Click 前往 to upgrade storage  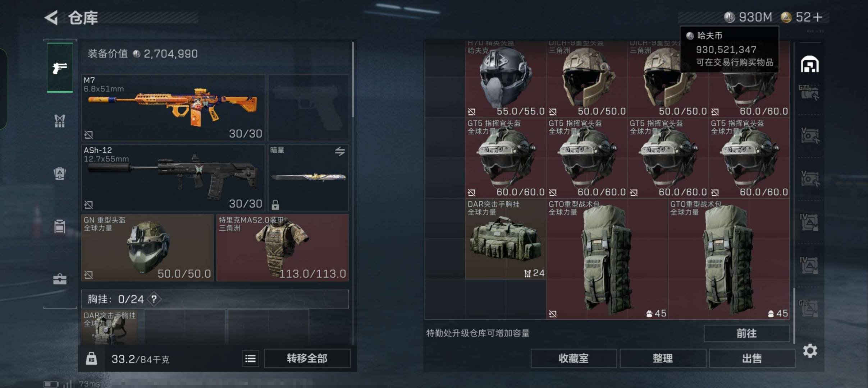coord(747,333)
